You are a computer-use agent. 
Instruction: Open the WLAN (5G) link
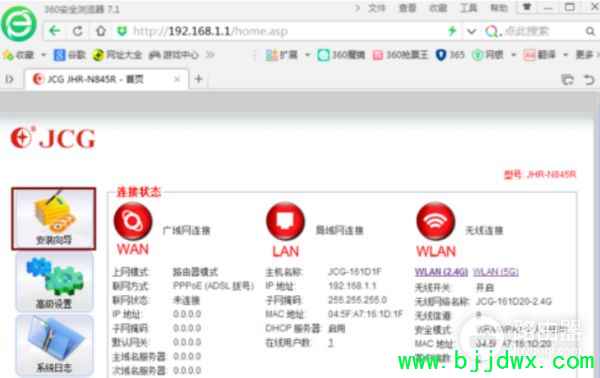(x=496, y=272)
